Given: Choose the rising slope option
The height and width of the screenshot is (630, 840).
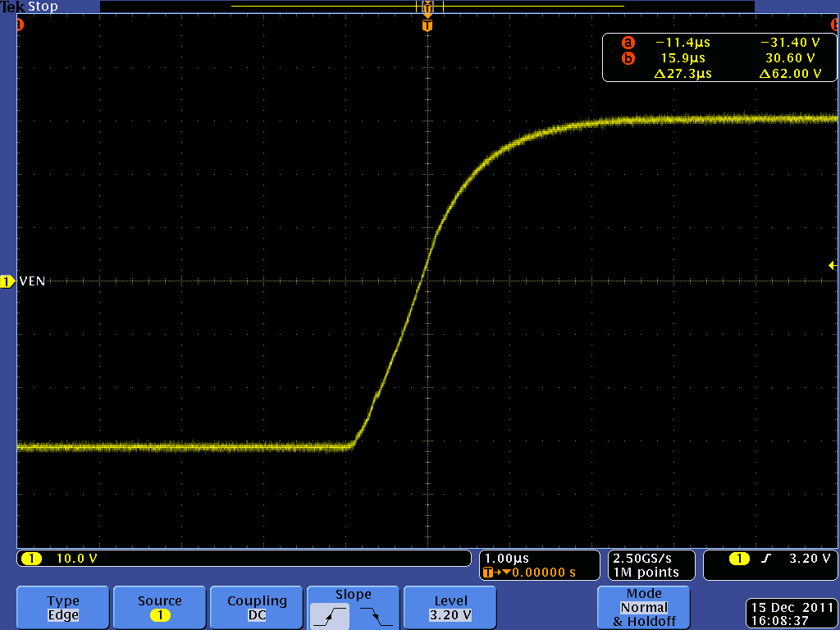Looking at the screenshot, I should [x=330, y=616].
